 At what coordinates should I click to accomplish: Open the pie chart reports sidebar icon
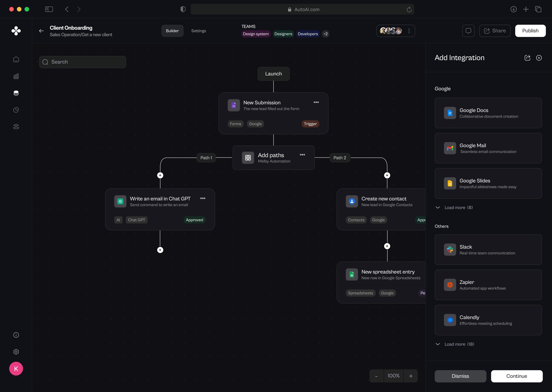(x=16, y=110)
